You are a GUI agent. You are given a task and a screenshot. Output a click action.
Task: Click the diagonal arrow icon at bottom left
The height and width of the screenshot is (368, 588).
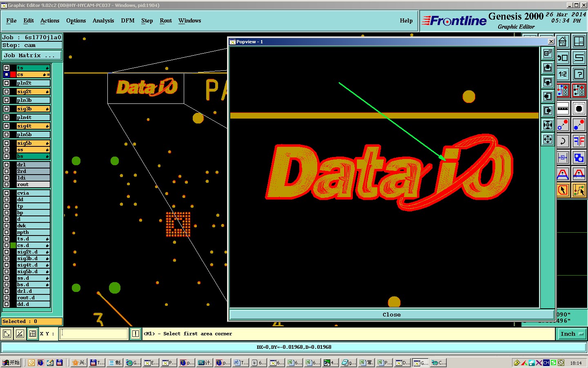click(7, 334)
